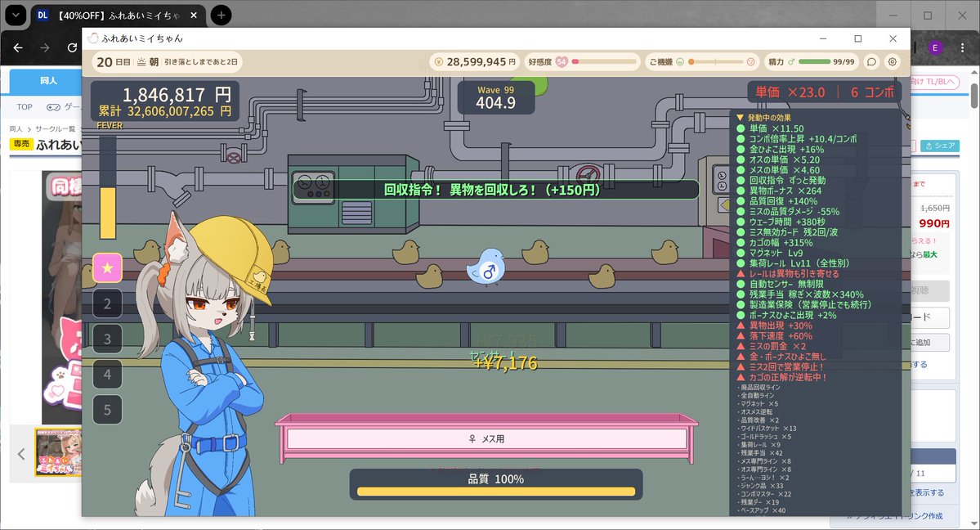
Task: Click the blue male bird on the conveyor
Action: 486,266
